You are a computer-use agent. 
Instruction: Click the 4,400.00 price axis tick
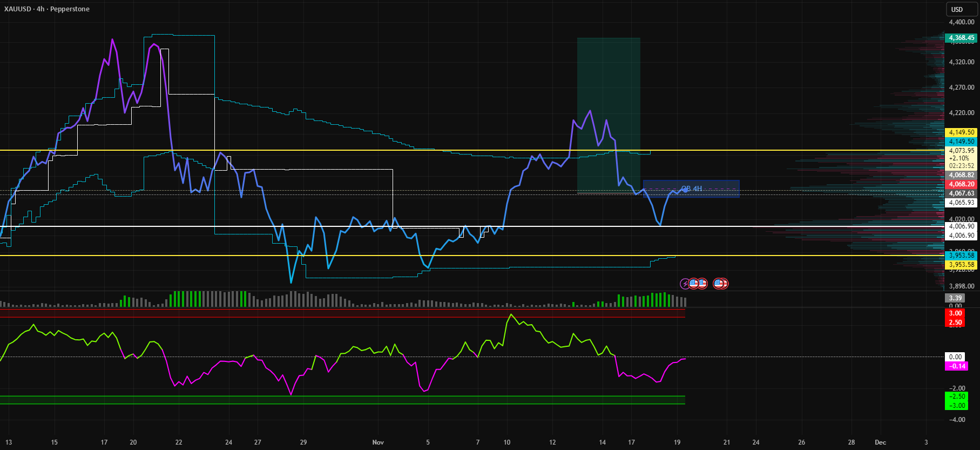[962, 22]
